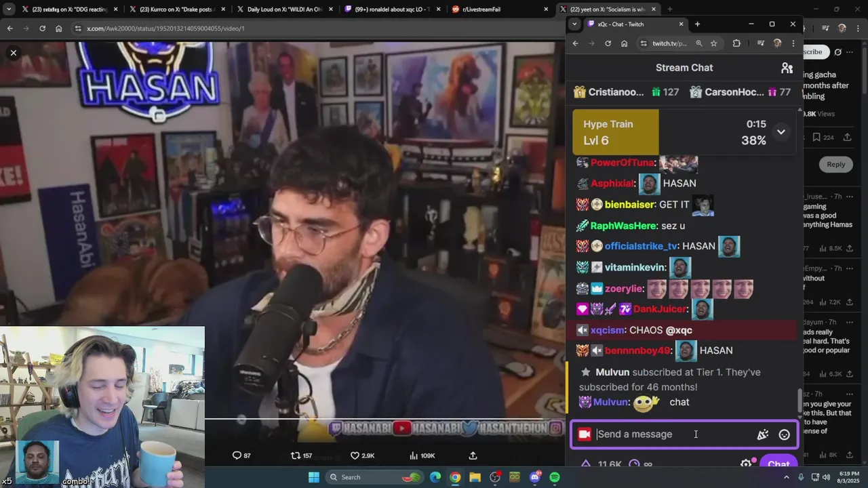This screenshot has height=488, width=868.
Task: Click officialstrike_tv username in chat
Action: click(641, 247)
